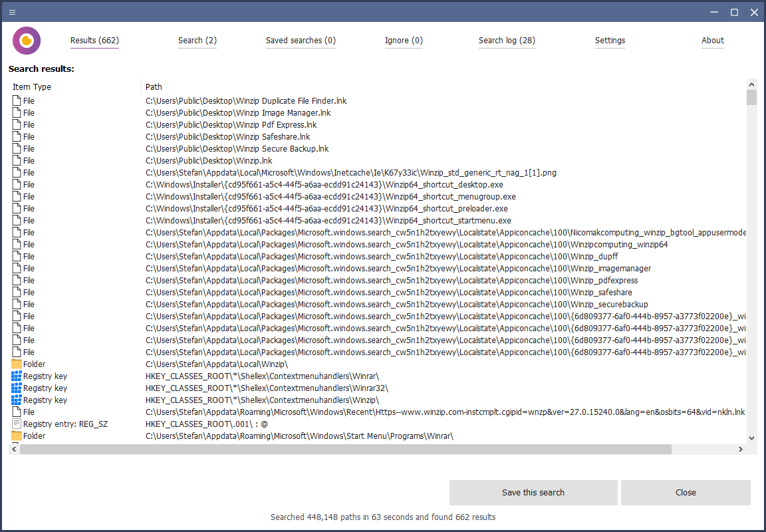Select path C:\Users\Stefan\Appdata\Local\Winzip\

[217, 364]
